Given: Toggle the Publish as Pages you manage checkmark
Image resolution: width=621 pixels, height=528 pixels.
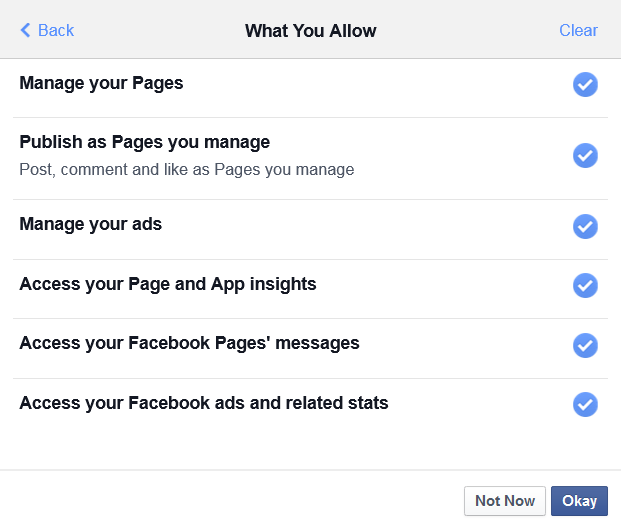Looking at the screenshot, I should click(x=585, y=156).
